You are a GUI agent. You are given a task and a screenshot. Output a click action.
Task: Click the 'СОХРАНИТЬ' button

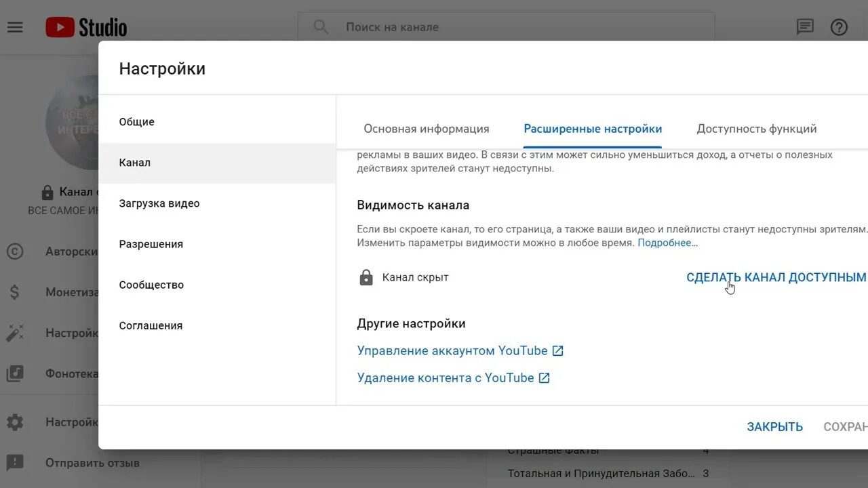click(x=846, y=427)
